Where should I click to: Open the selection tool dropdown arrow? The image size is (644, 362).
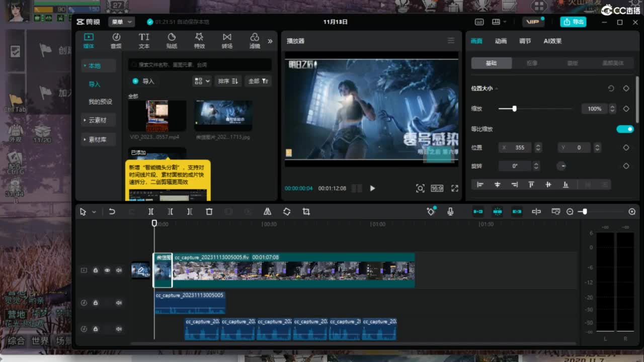point(94,212)
